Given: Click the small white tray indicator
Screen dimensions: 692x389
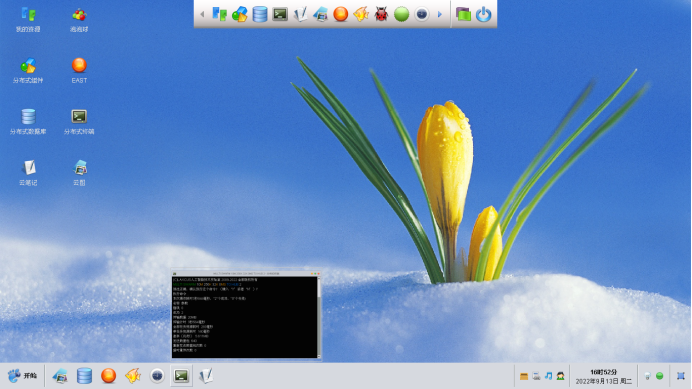Looking at the screenshot, I should (x=647, y=376).
